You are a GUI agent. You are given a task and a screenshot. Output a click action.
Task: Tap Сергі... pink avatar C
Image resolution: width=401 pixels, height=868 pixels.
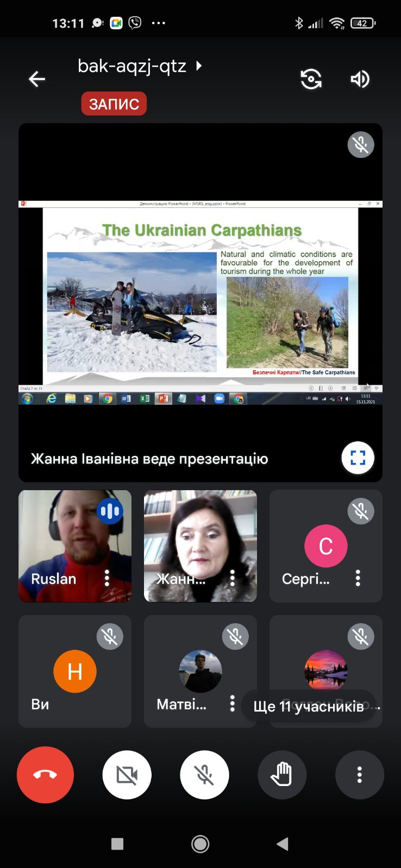tap(325, 546)
